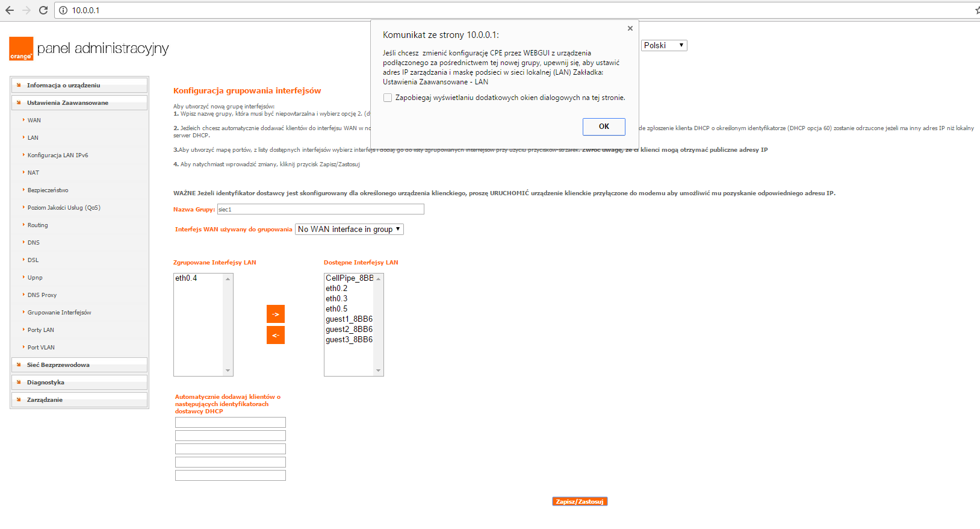Open the Upnp menu item

[35, 278]
